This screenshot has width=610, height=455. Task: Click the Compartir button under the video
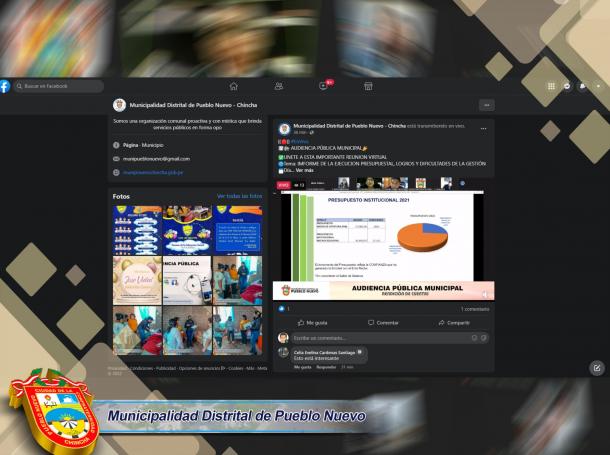tap(454, 322)
